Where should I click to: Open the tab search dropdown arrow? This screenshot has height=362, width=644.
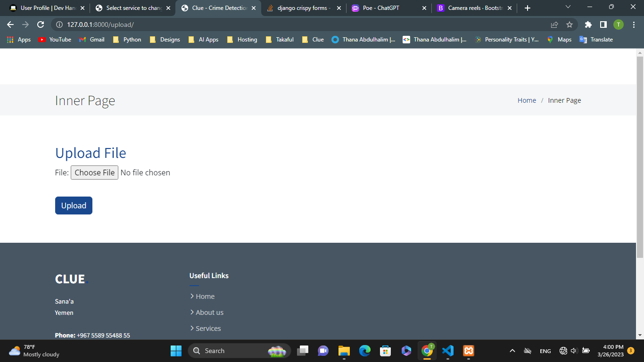tap(568, 7)
